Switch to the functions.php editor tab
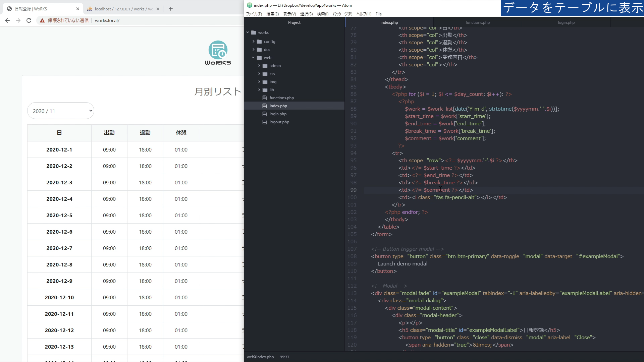644x362 pixels. tap(478, 22)
